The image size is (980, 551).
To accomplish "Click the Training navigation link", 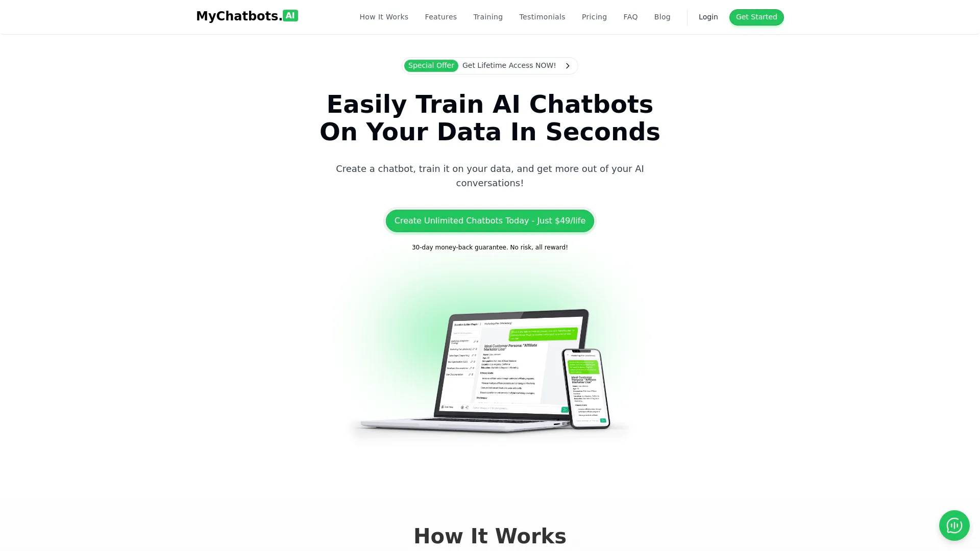I will (x=488, y=17).
